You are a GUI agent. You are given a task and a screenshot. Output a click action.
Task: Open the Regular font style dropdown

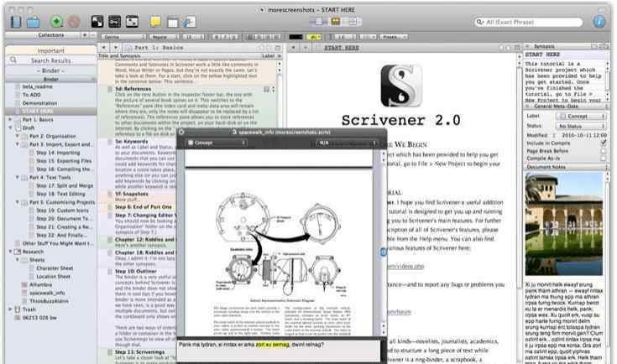point(165,37)
